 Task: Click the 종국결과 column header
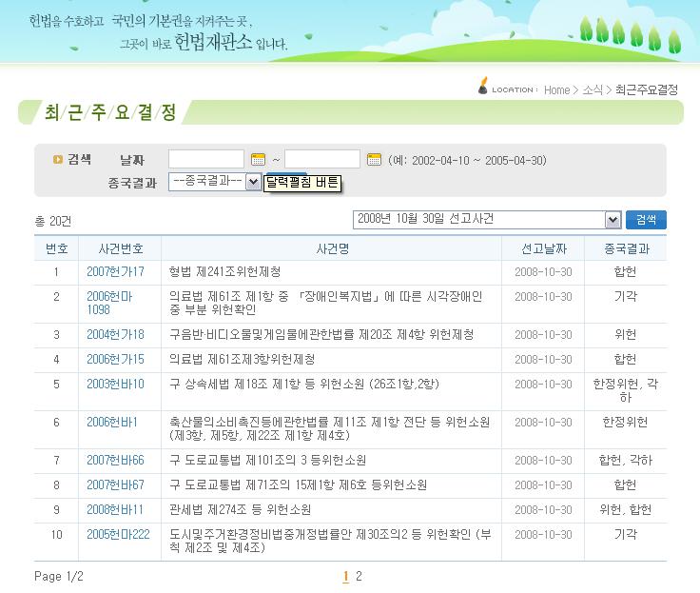click(x=627, y=248)
